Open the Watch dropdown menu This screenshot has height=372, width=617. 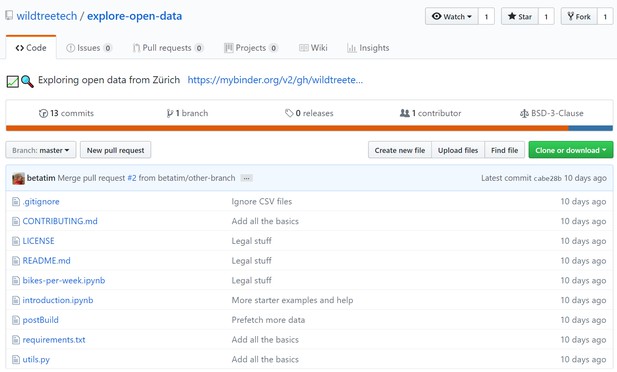point(452,17)
